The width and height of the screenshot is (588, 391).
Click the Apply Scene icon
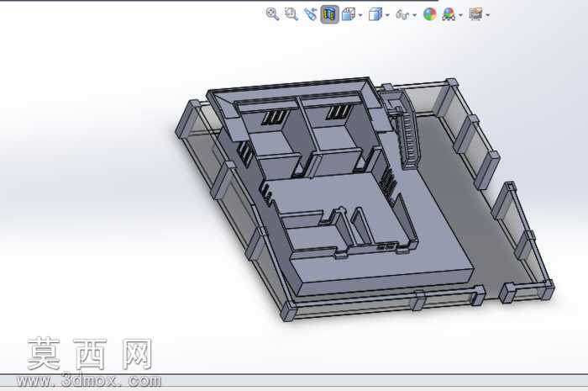point(449,14)
